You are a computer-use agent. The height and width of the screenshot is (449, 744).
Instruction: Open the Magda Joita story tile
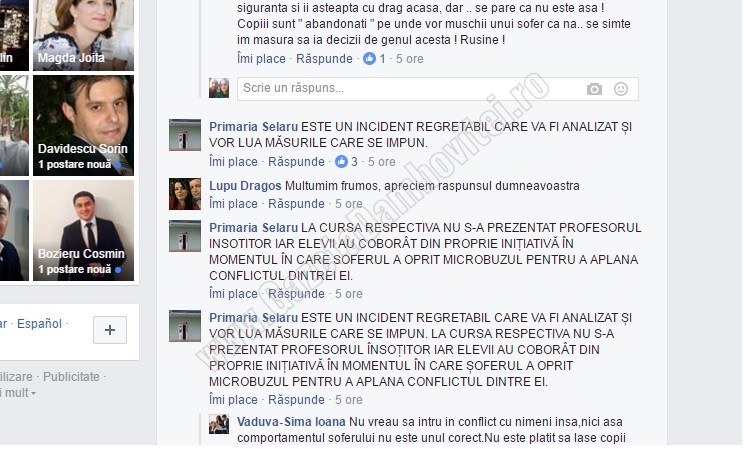point(84,35)
